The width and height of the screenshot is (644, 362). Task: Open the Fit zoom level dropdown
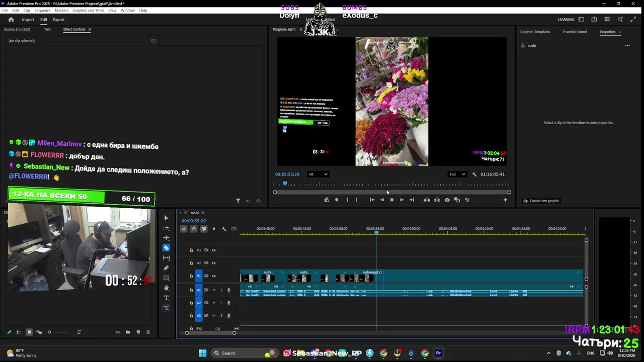[x=318, y=174]
